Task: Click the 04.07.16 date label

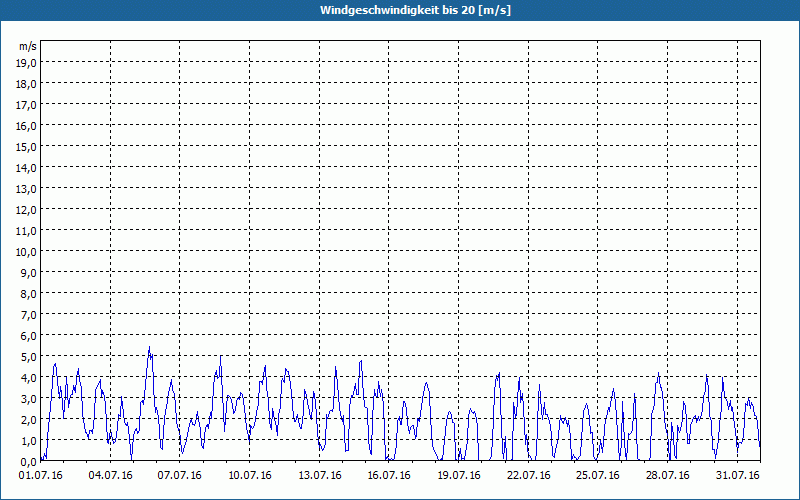Action: tap(110, 476)
